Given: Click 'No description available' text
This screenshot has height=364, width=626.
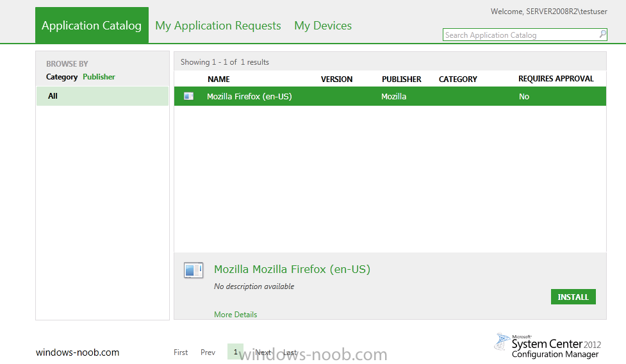Looking at the screenshot, I should tap(254, 286).
